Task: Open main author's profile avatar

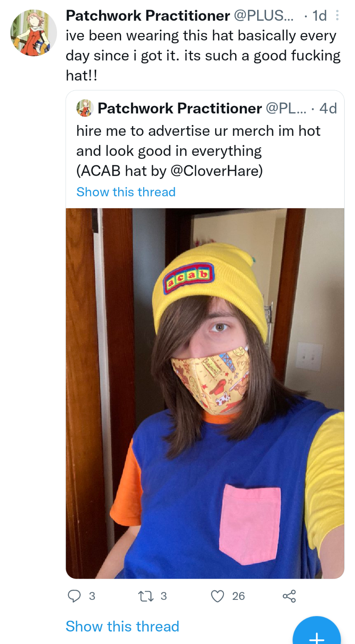Action: pyautogui.click(x=33, y=32)
